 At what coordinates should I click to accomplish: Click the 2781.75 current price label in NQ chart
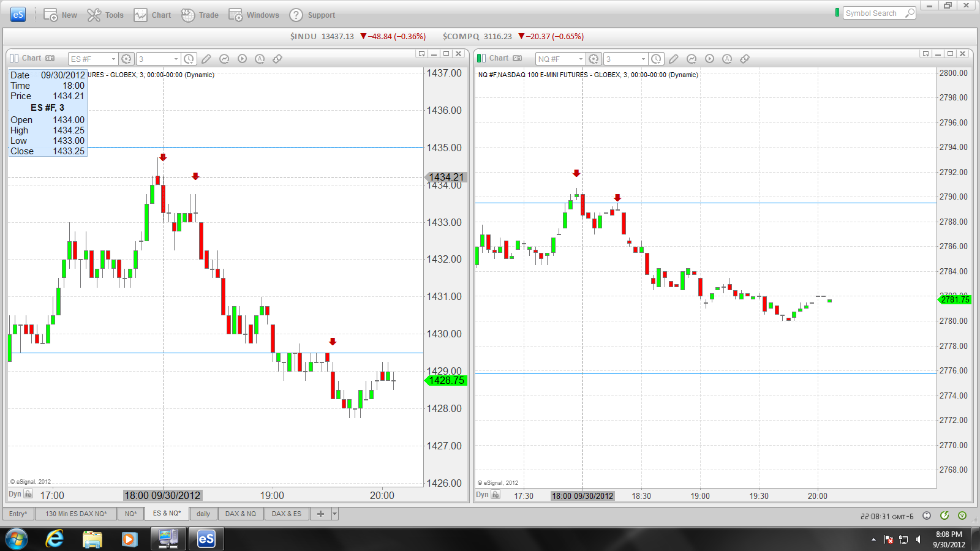[x=954, y=299]
